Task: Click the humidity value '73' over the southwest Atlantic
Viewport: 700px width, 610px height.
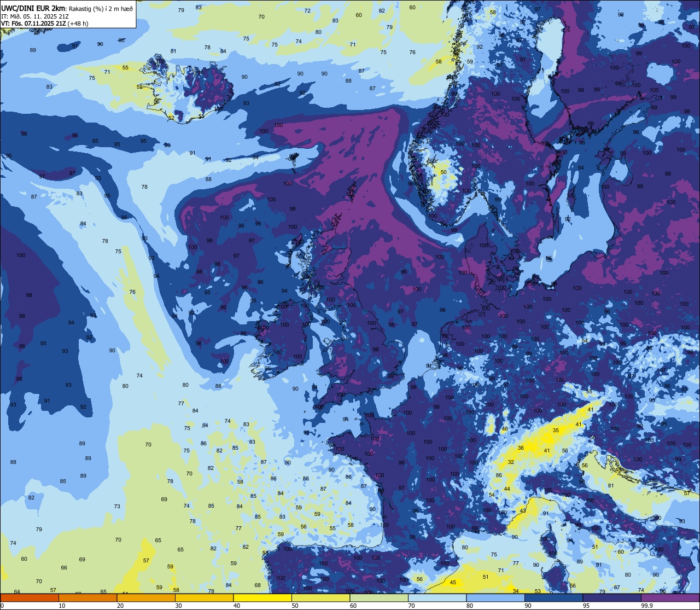Action: (117, 507)
